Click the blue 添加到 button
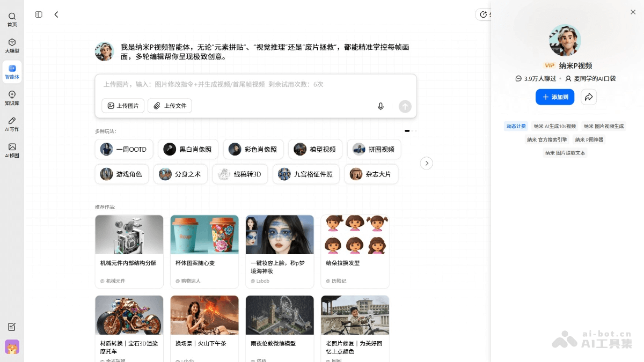Image resolution: width=644 pixels, height=362 pixels. pyautogui.click(x=555, y=97)
